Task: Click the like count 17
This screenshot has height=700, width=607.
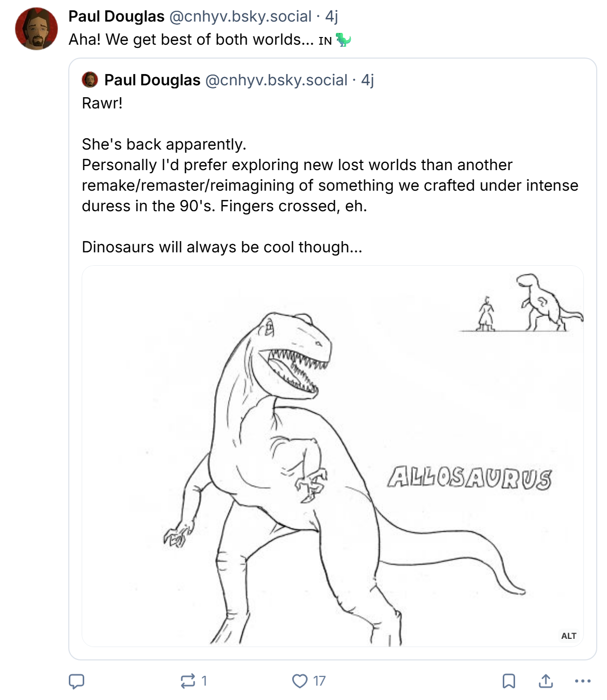Action: (319, 681)
